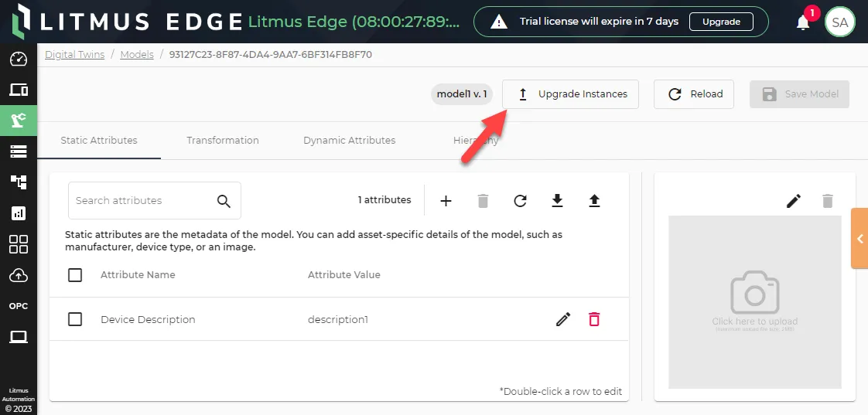The width and height of the screenshot is (868, 415).
Task: Click the magnifier icon in attribute search
Action: coord(224,201)
